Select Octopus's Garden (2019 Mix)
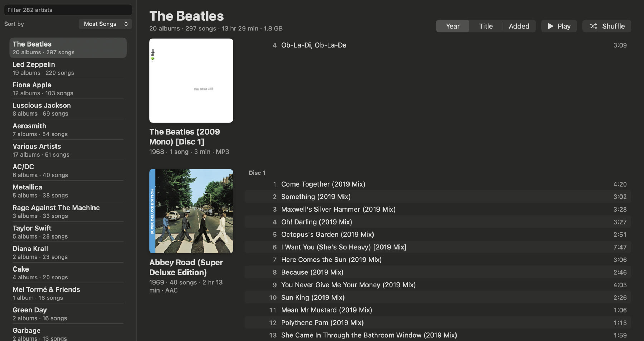This screenshot has width=644, height=341. tap(438, 234)
